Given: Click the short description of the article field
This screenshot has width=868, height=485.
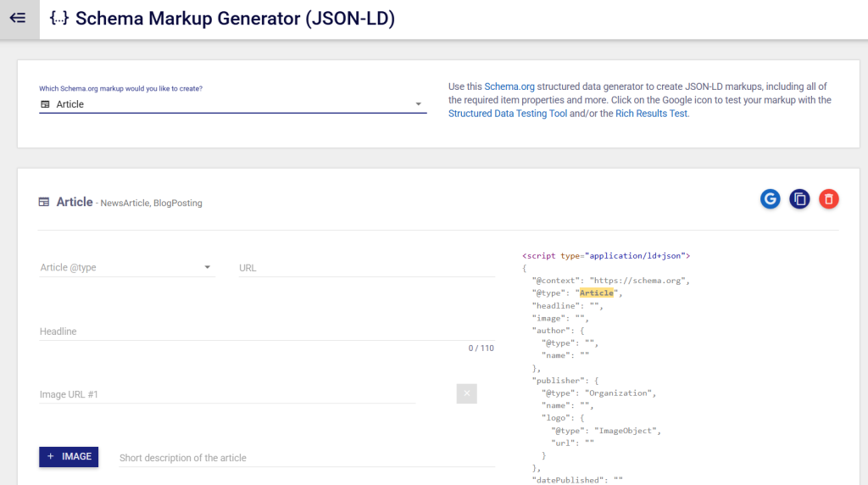Looking at the screenshot, I should tap(307, 458).
